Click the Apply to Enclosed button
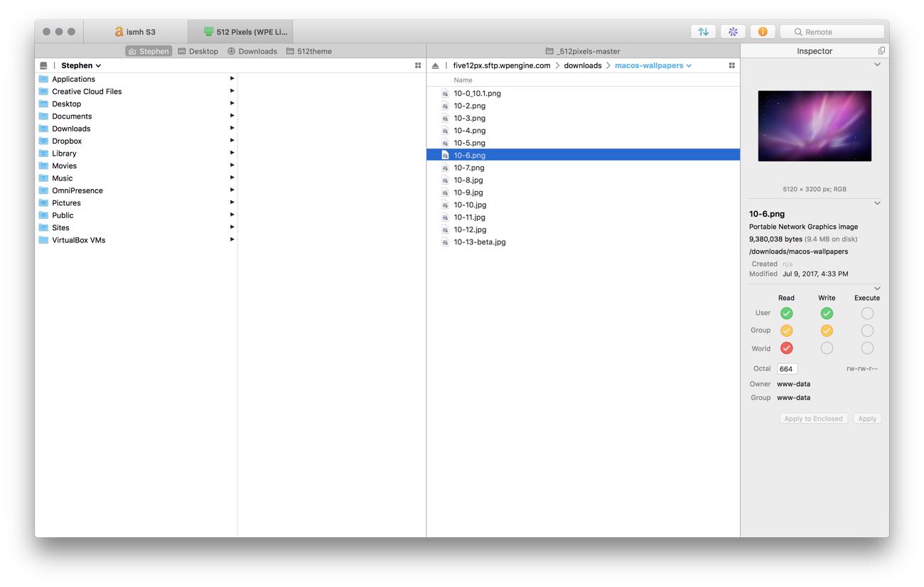Viewport: 924px width, 587px height. tap(813, 419)
